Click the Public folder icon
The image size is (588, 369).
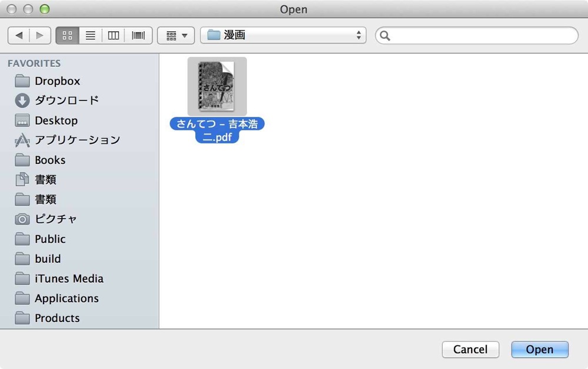point(22,239)
